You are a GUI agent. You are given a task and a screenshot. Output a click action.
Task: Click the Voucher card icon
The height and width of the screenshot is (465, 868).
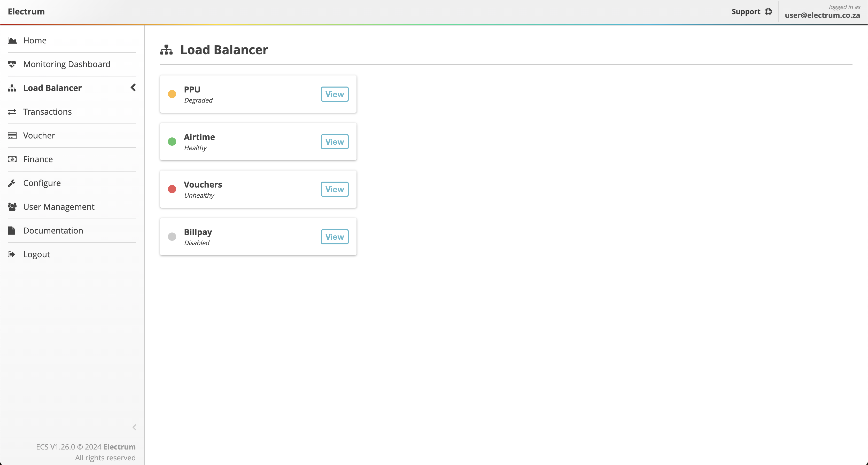(x=12, y=135)
